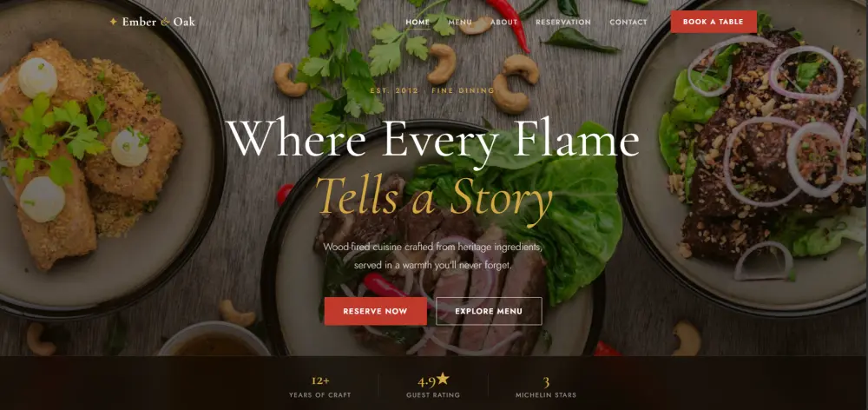This screenshot has width=868, height=410.
Task: Click the 4.9 rating number
Action: 426,381
